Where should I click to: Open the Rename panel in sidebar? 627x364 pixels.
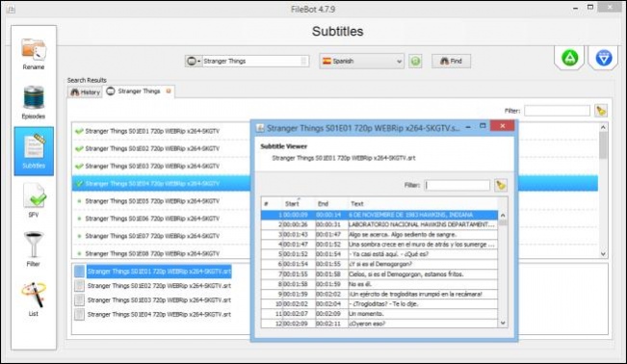pos(34,54)
